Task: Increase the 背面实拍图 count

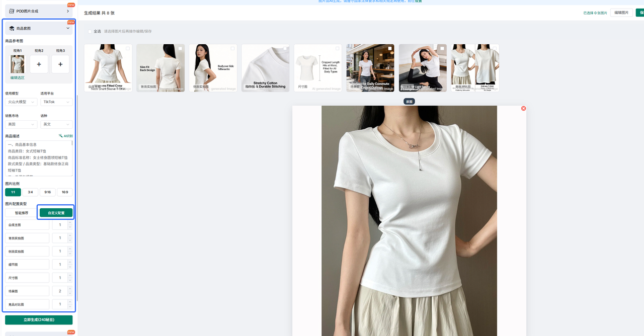Action: tap(70, 235)
